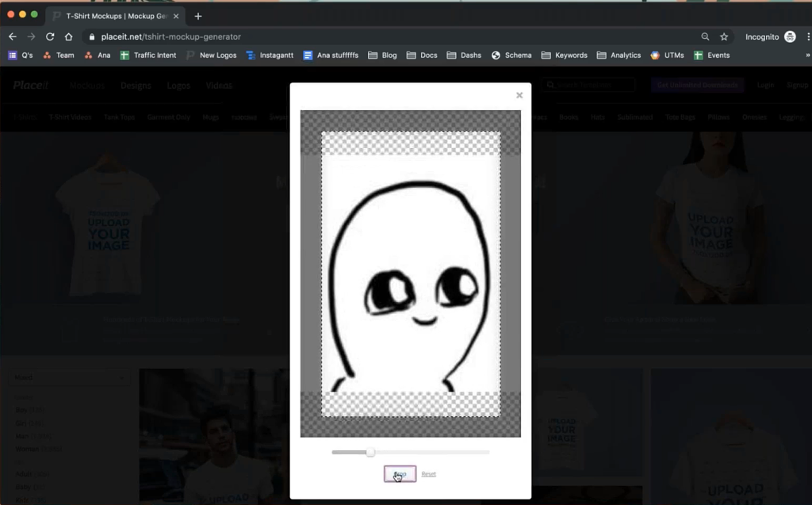The image size is (812, 505).
Task: Click the Incognito profile icon
Action: [x=790, y=36]
